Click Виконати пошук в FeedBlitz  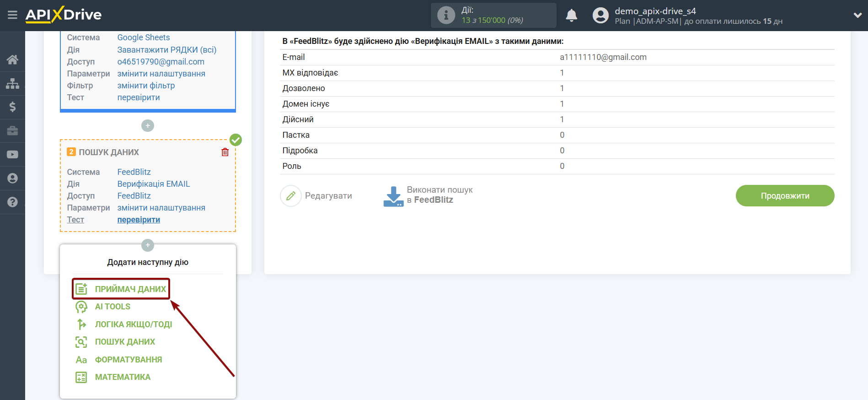pyautogui.click(x=439, y=195)
